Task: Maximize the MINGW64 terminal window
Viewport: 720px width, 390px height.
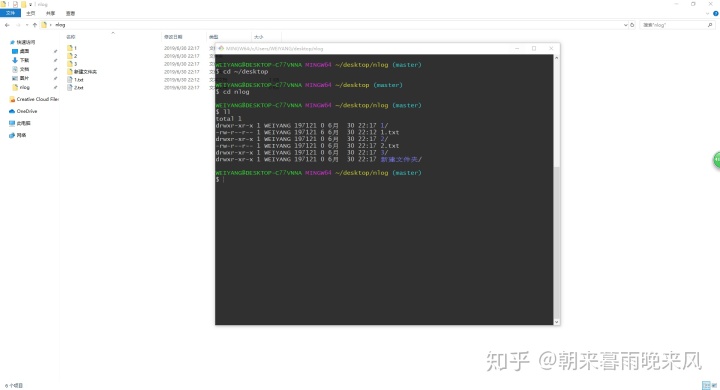Action: [x=534, y=48]
